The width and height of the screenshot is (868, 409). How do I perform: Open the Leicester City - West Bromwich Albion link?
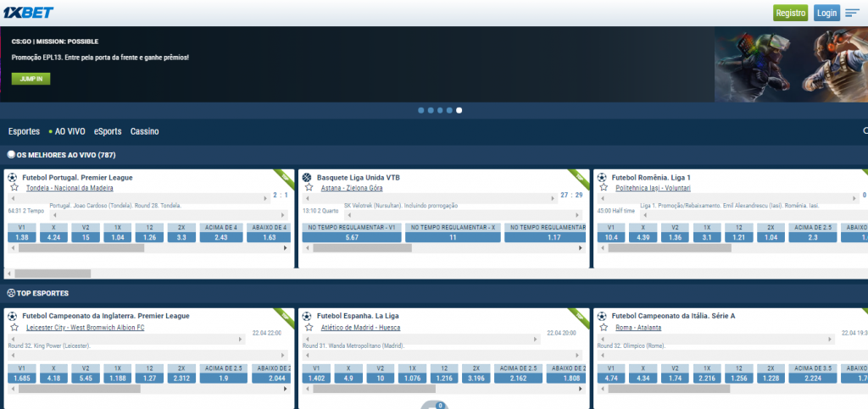[x=86, y=327]
